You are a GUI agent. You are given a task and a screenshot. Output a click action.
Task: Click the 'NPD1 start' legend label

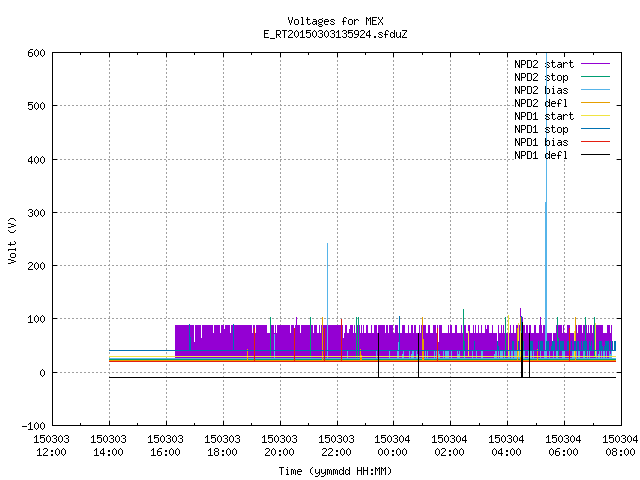pos(544,116)
